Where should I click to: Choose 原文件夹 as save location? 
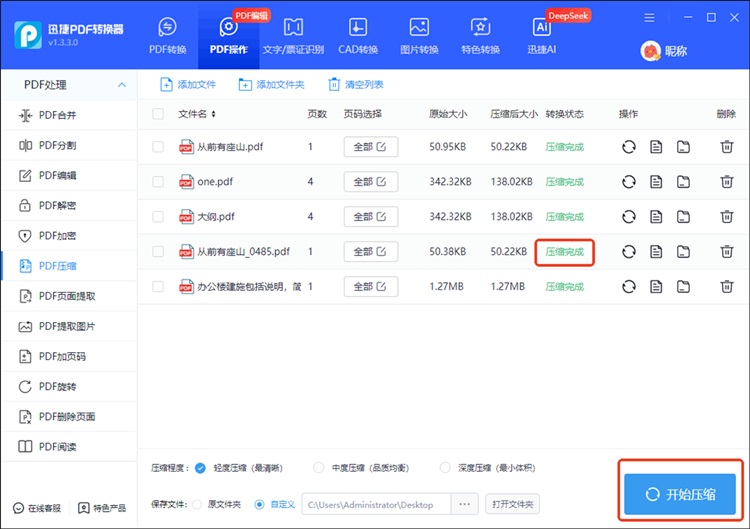(x=197, y=504)
